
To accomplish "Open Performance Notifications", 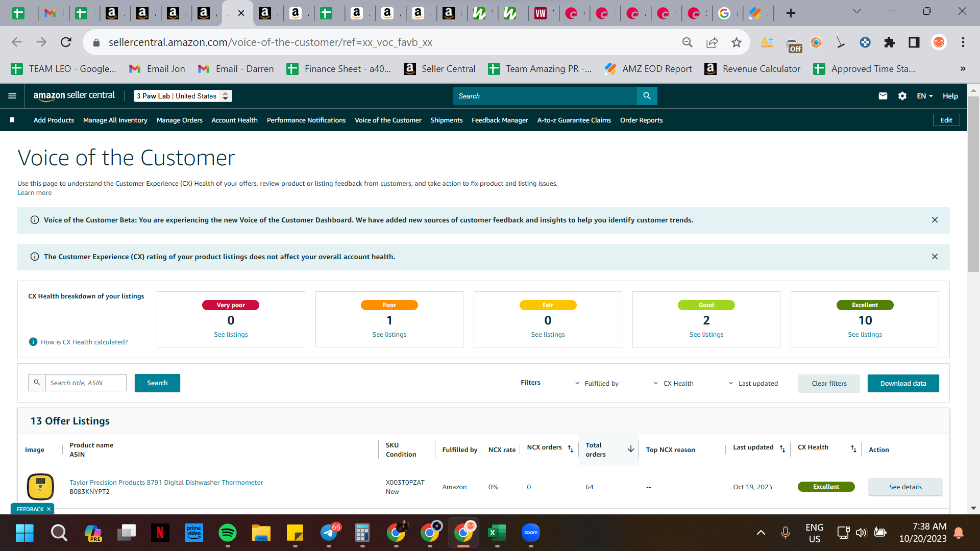I will [306, 120].
